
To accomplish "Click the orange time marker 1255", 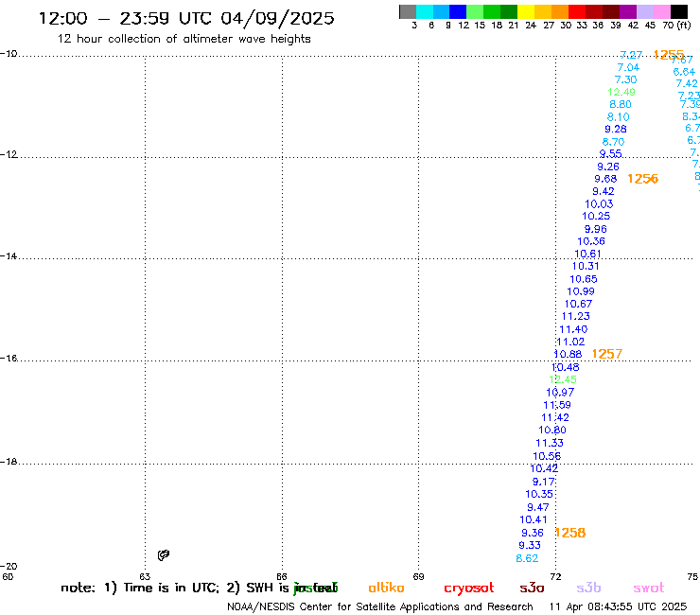I will 668,55.
